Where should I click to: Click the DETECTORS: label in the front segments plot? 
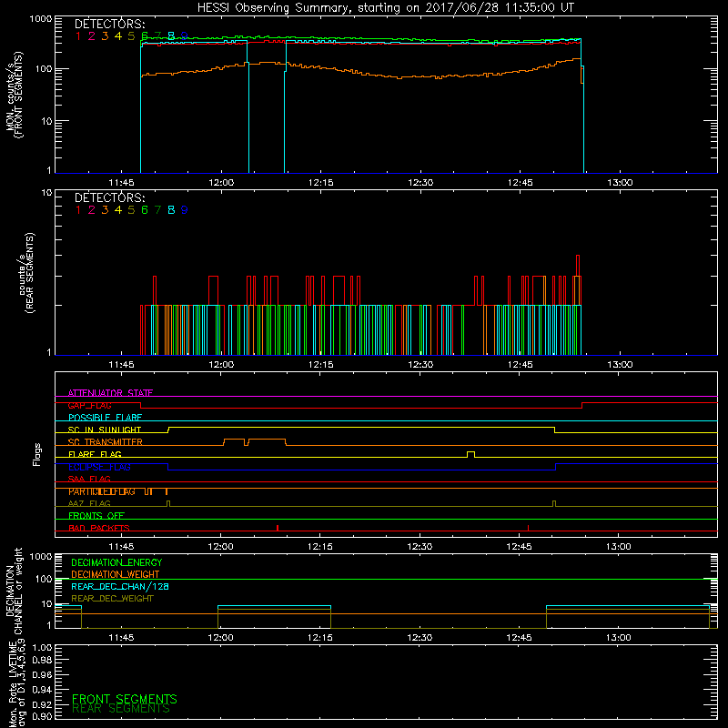110,24
